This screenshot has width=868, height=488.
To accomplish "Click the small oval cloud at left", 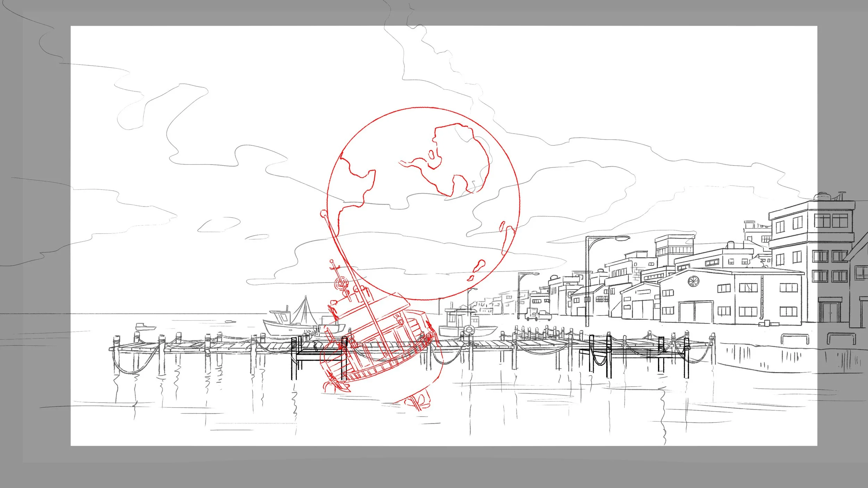I will [257, 237].
